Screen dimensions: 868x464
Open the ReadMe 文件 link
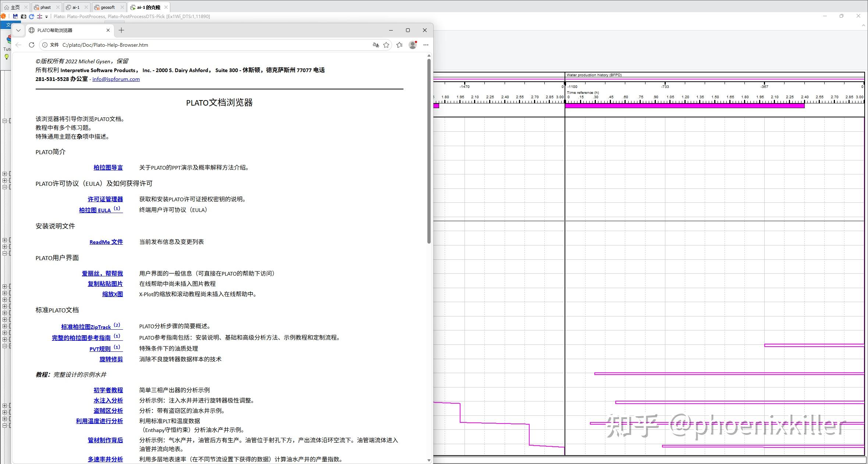(106, 242)
